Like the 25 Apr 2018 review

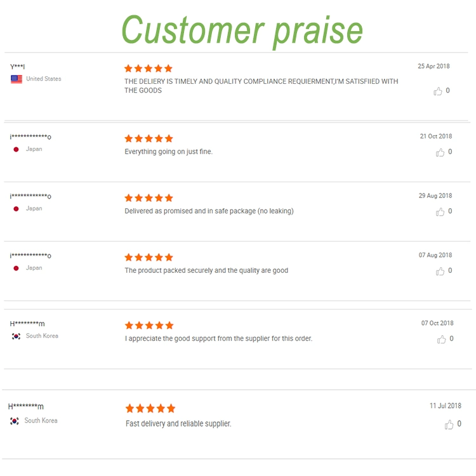click(x=438, y=91)
